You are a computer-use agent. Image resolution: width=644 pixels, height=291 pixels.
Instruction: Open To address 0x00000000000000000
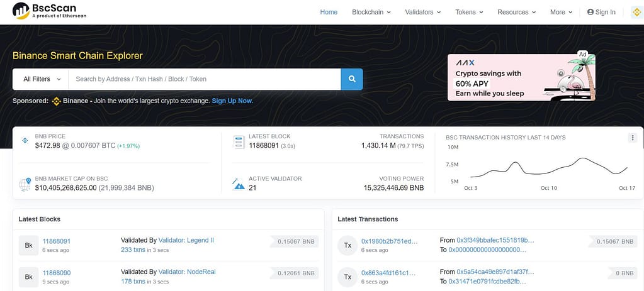point(487,250)
